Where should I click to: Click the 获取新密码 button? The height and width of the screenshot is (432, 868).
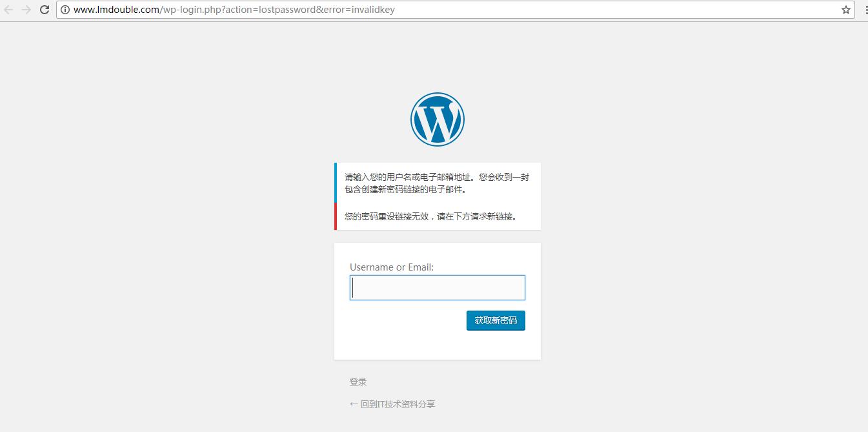(496, 320)
